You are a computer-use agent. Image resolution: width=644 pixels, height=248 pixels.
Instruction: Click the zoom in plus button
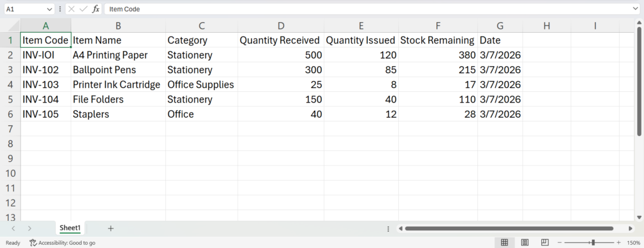pyautogui.click(x=619, y=243)
